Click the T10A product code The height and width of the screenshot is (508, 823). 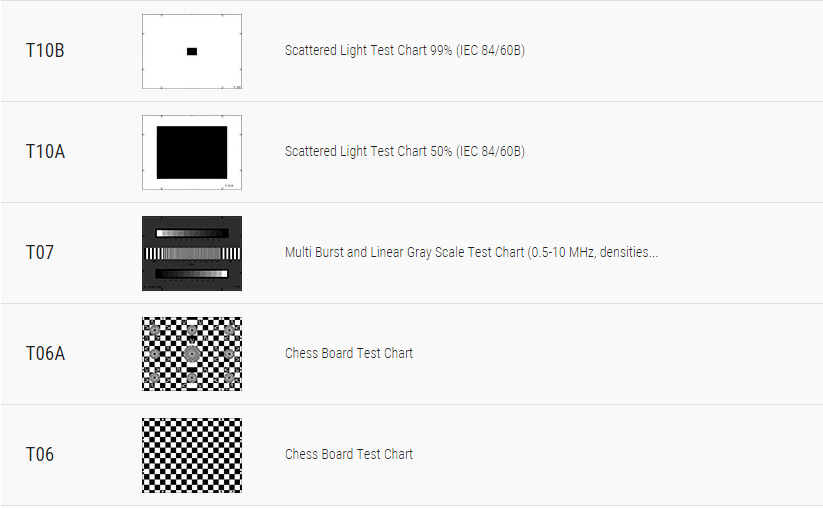click(45, 152)
